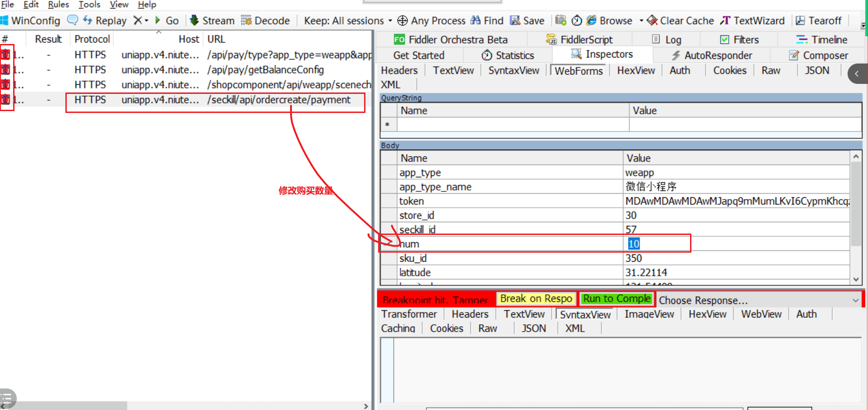Click the empty QueryString name cell

click(x=513, y=124)
